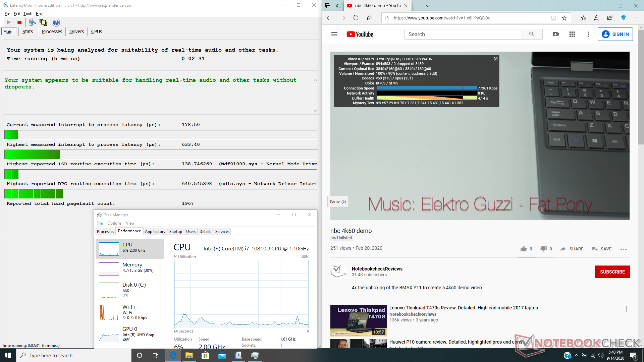
Task: Open LatencyMon help question-mark icon
Action: point(56,22)
